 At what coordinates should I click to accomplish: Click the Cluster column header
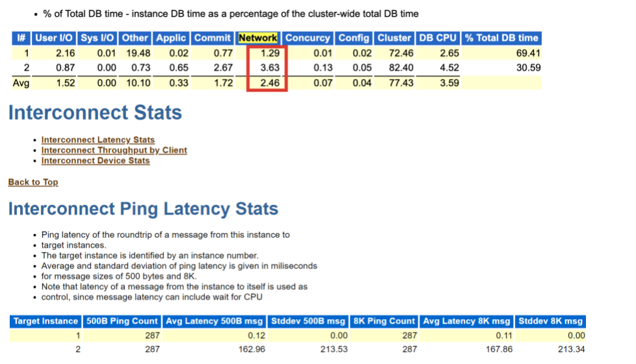pos(394,38)
